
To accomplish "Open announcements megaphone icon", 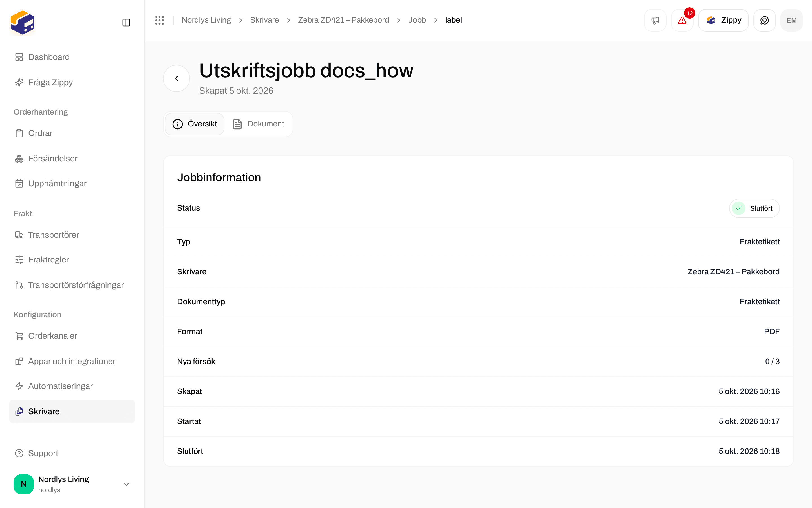I will pos(655,20).
